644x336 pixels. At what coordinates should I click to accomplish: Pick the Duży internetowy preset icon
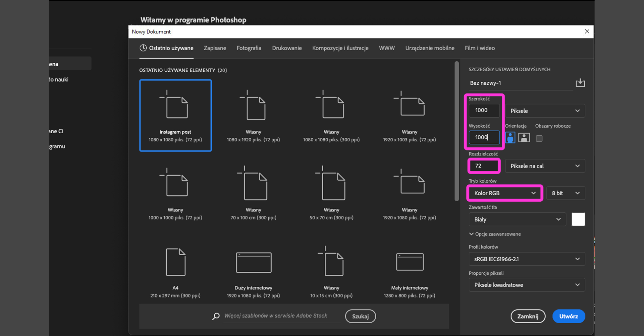pos(254,262)
